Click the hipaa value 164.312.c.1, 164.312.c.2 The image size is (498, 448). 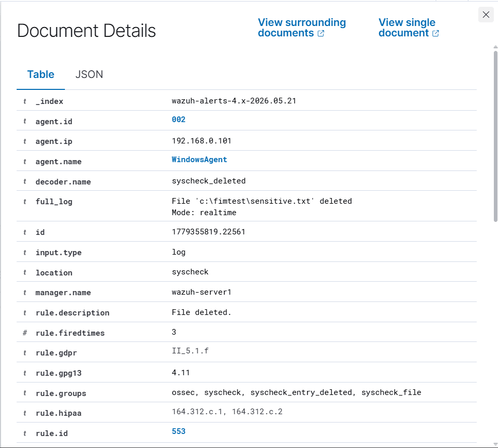coord(227,412)
